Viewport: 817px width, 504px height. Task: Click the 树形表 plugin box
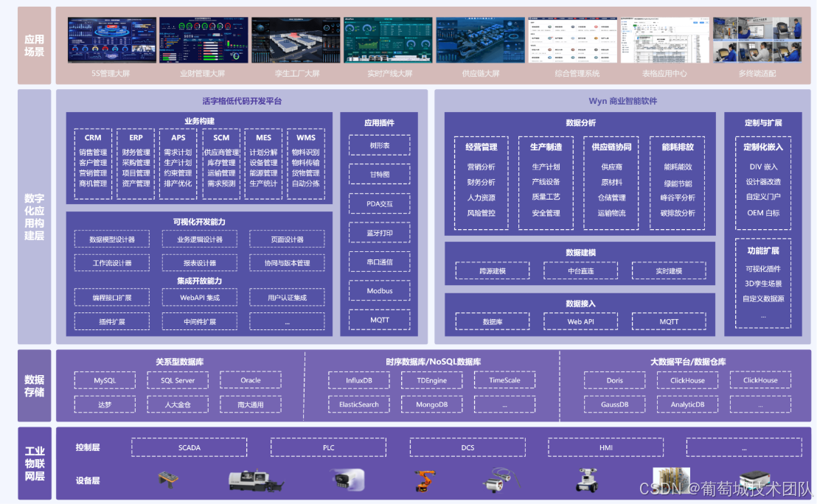tap(379, 145)
